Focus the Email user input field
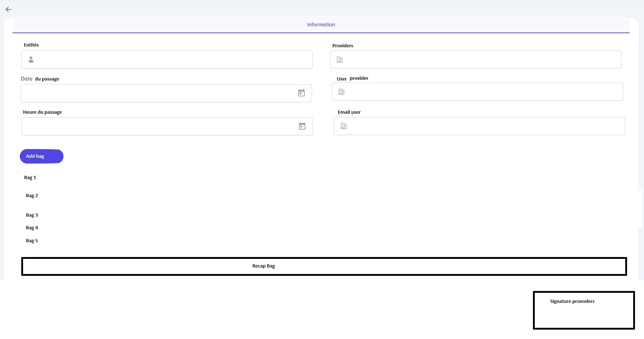The image size is (644, 339). [x=483, y=126]
